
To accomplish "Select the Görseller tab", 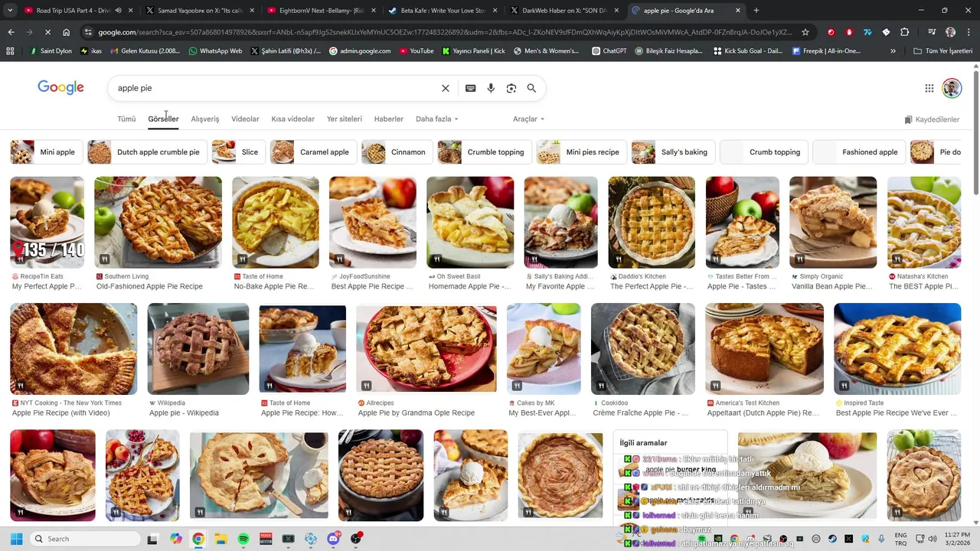I will coord(163,119).
